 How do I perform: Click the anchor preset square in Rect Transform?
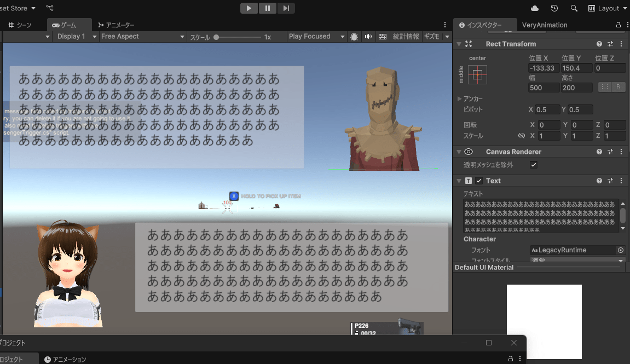(477, 74)
